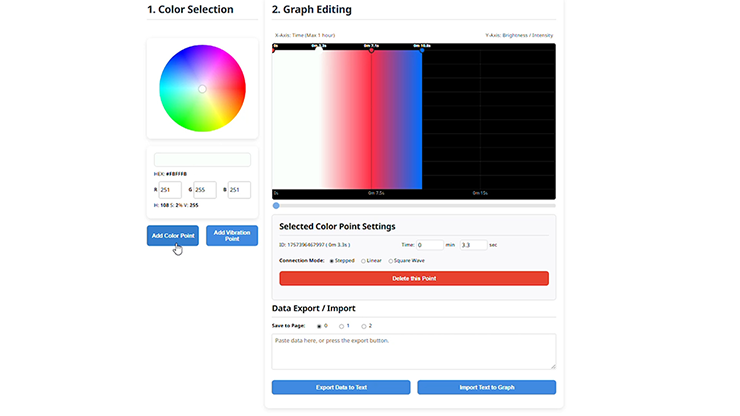
Task: Click Import Text to Graph
Action: click(x=486, y=387)
